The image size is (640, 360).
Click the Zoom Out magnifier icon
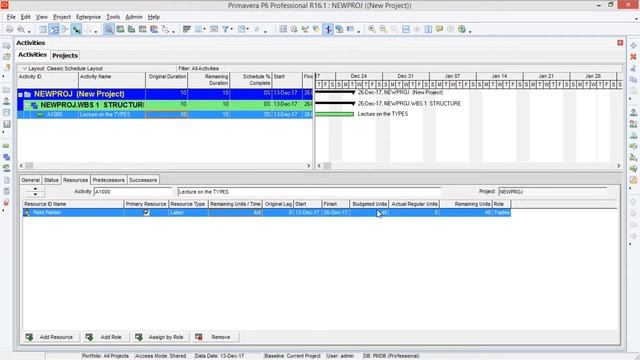[x=383, y=29]
